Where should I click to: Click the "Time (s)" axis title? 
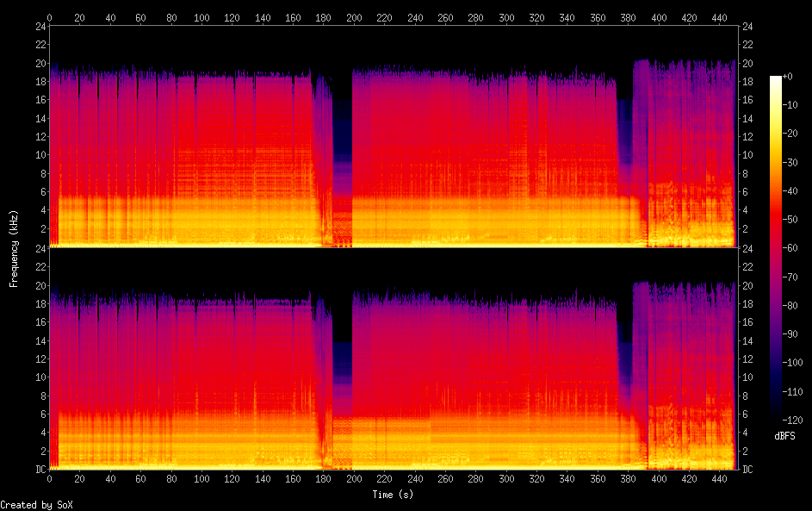click(x=393, y=495)
